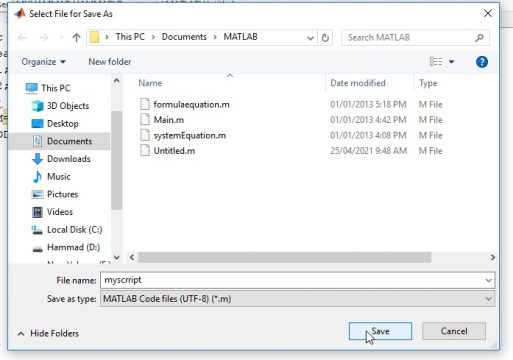Close the Save As dialog

pyautogui.click(x=488, y=14)
